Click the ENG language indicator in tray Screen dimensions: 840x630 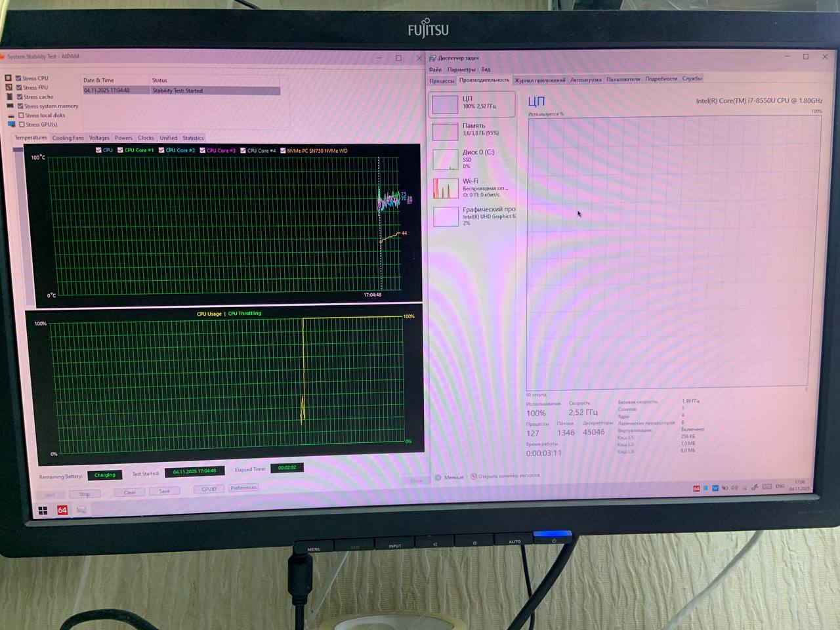(780, 486)
